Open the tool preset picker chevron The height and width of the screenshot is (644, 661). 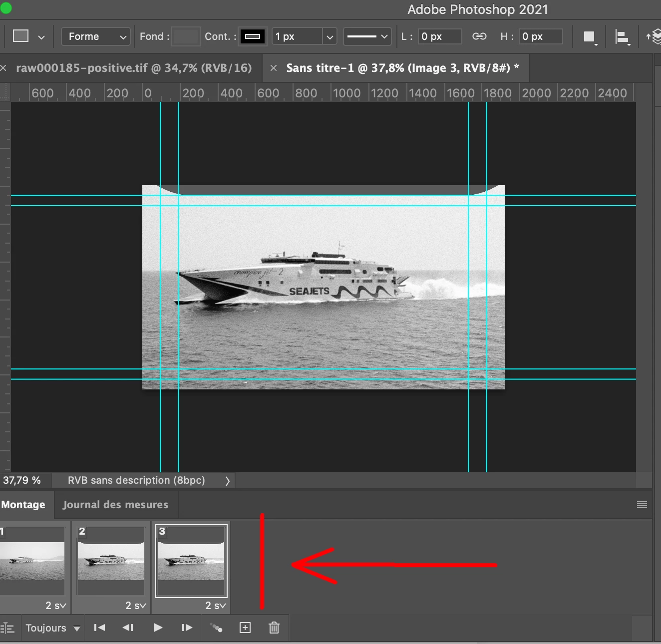[x=41, y=37]
